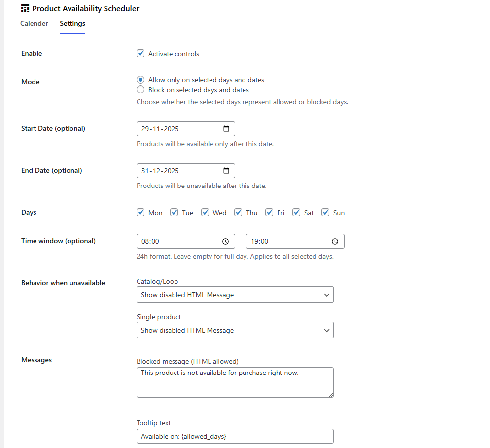Switch to the Calender tab

tap(34, 23)
